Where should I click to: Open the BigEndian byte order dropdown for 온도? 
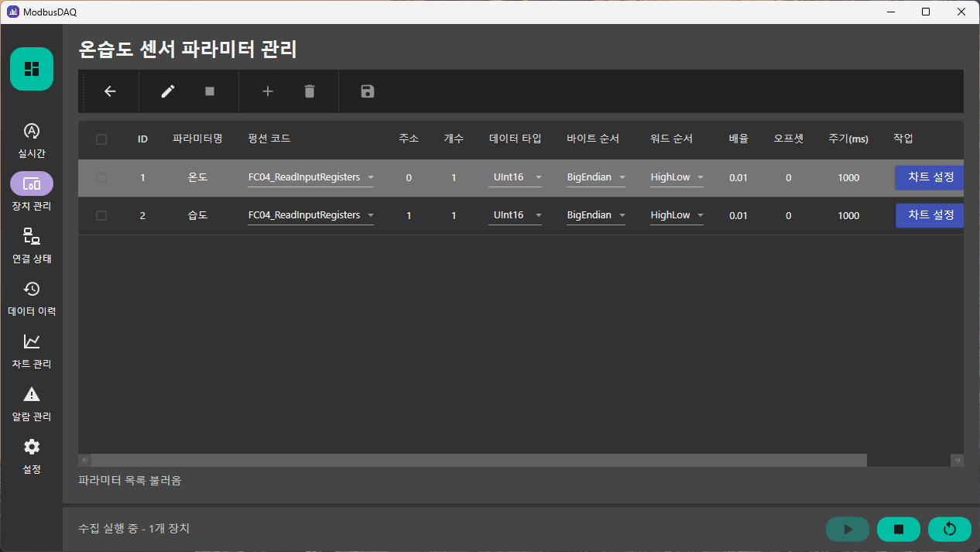pyautogui.click(x=595, y=177)
